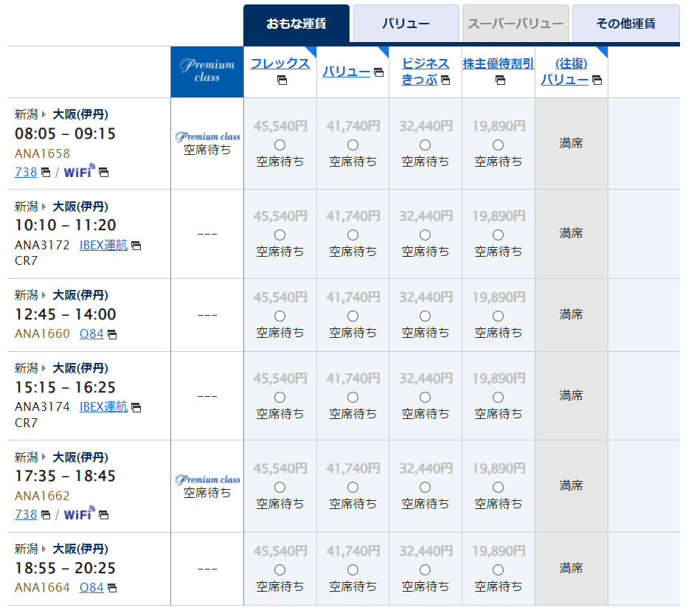Select 株主優待割引 radio for 08:05 flight
Viewport: 691px width, 616px height.
pyautogui.click(x=499, y=145)
